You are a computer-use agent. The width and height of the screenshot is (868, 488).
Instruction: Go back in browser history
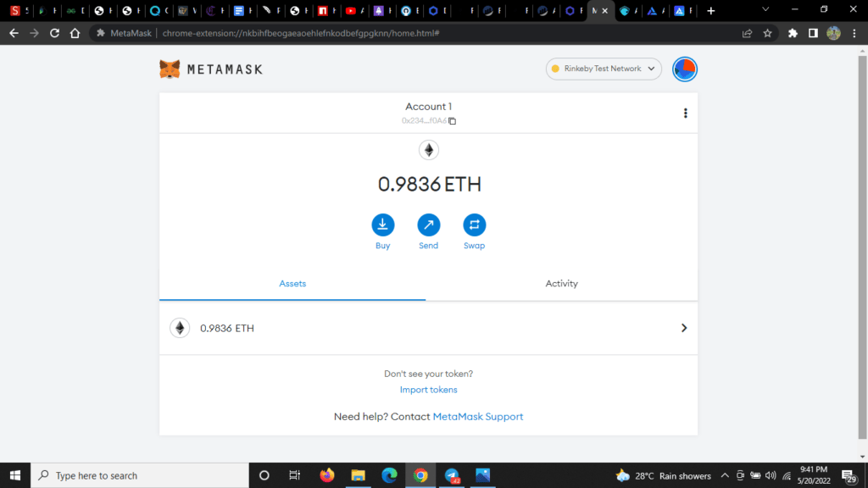(14, 33)
